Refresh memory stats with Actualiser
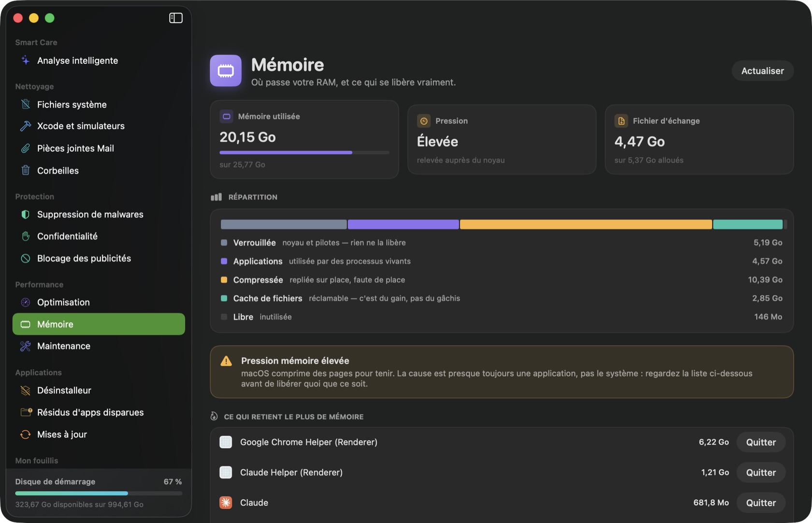 (x=762, y=71)
